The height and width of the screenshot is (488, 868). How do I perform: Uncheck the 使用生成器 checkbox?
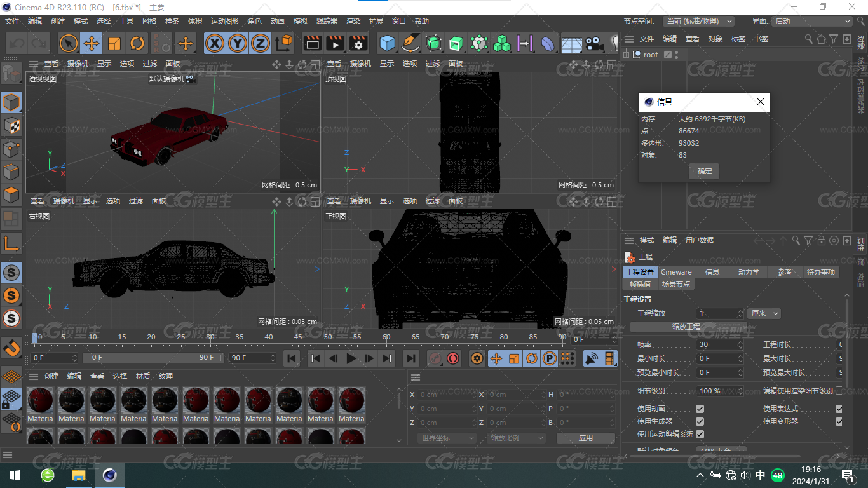pyautogui.click(x=700, y=421)
